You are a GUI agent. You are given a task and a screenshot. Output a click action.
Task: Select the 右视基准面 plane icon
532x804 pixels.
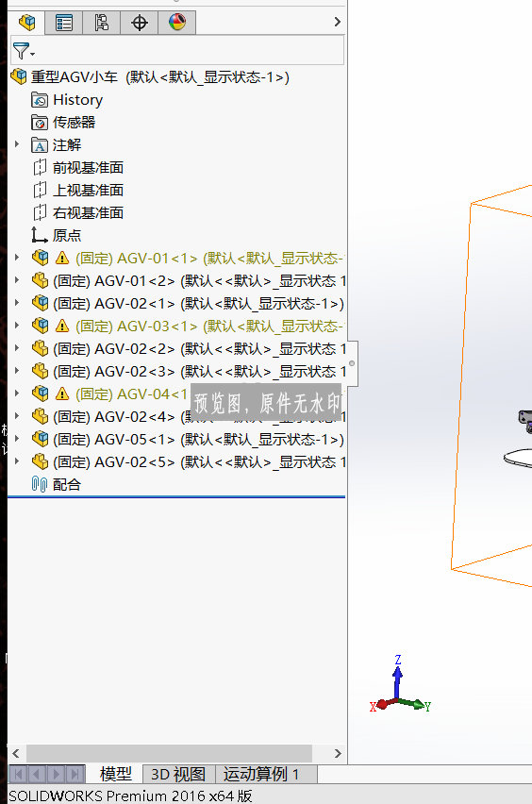[x=40, y=212]
